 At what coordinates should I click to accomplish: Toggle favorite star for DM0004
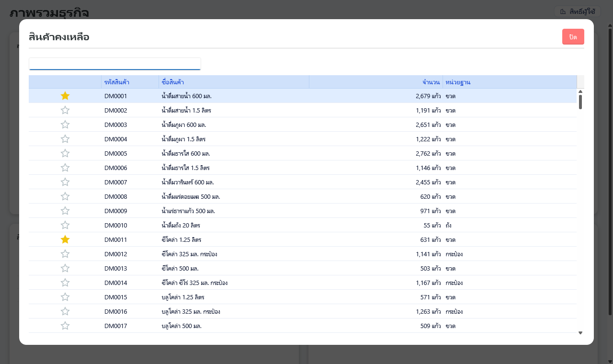[65, 139]
